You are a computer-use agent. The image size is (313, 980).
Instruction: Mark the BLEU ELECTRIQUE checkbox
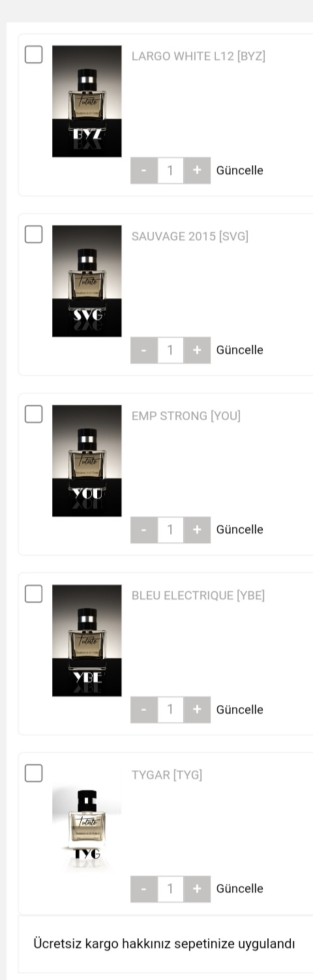point(33,593)
